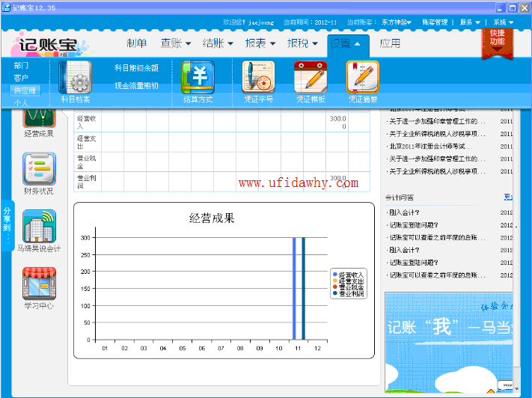Expand the 查账 dropdown menu
The width and height of the screenshot is (532, 398).
pyautogui.click(x=175, y=43)
